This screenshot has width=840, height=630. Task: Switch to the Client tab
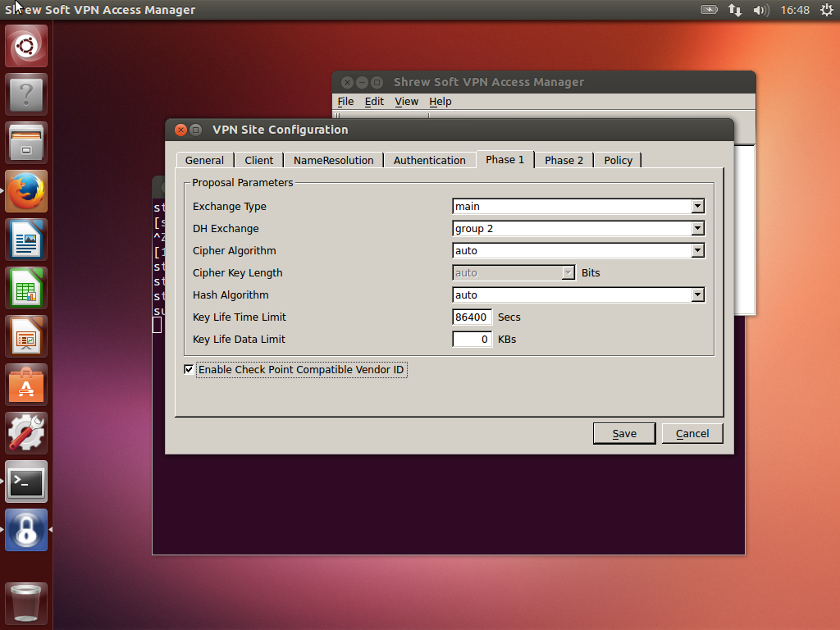(x=258, y=160)
